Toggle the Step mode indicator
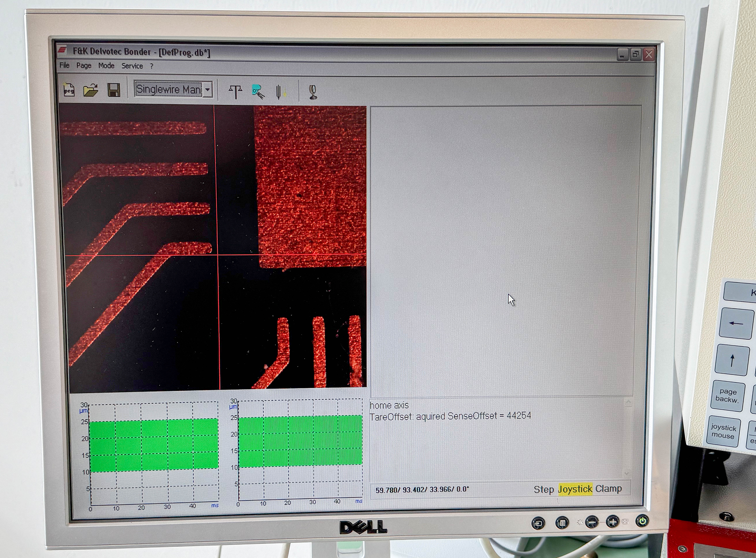Screen dimensions: 756x558 coord(543,489)
